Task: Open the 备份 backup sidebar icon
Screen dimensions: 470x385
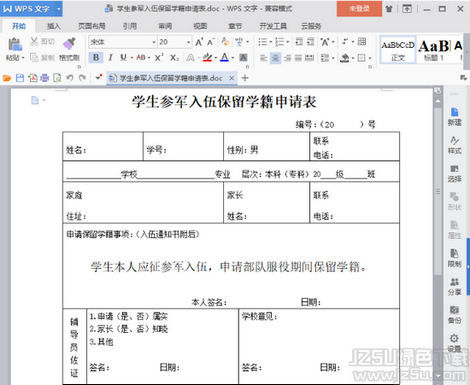Action: tap(454, 315)
